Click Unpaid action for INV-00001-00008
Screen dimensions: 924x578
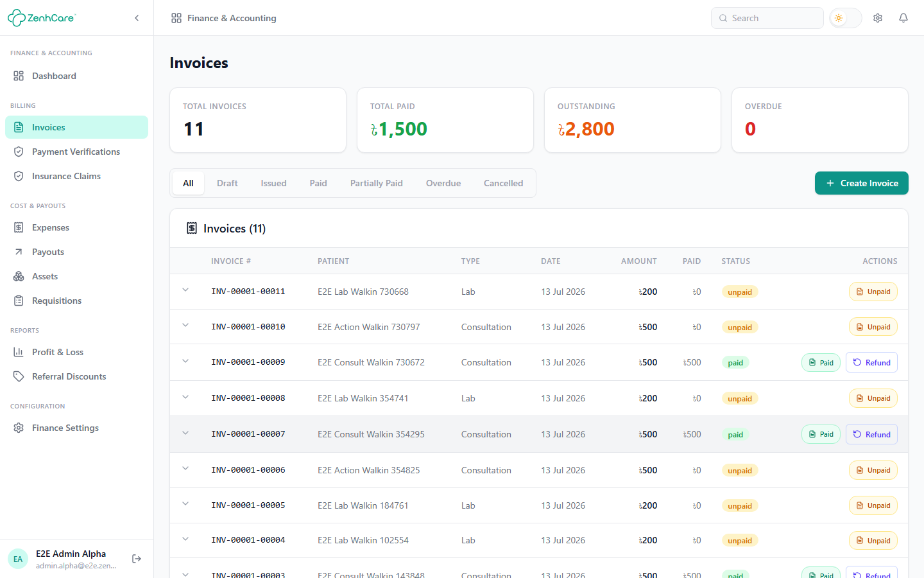tap(873, 398)
